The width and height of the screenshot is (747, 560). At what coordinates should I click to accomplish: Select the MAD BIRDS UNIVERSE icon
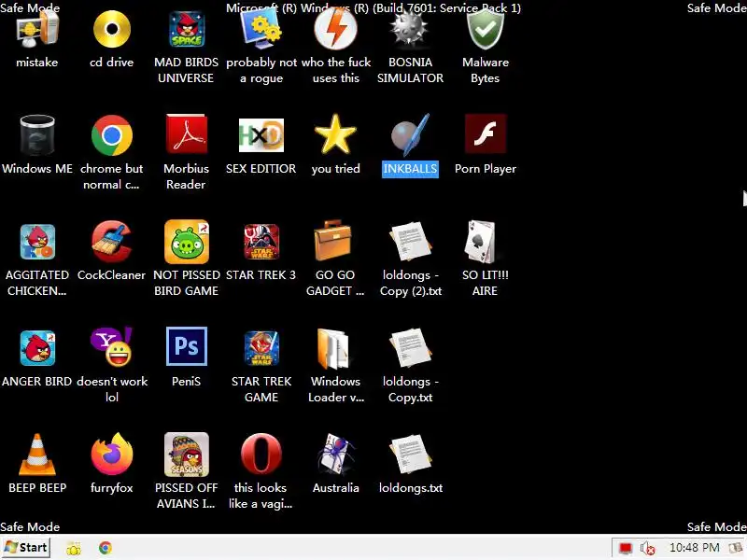[x=186, y=30]
